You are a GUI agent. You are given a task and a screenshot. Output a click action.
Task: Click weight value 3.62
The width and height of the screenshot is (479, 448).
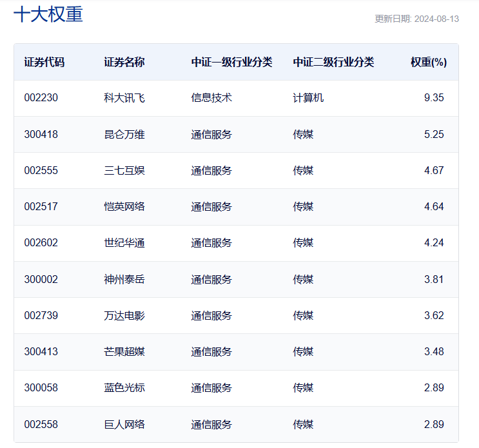pos(434,315)
